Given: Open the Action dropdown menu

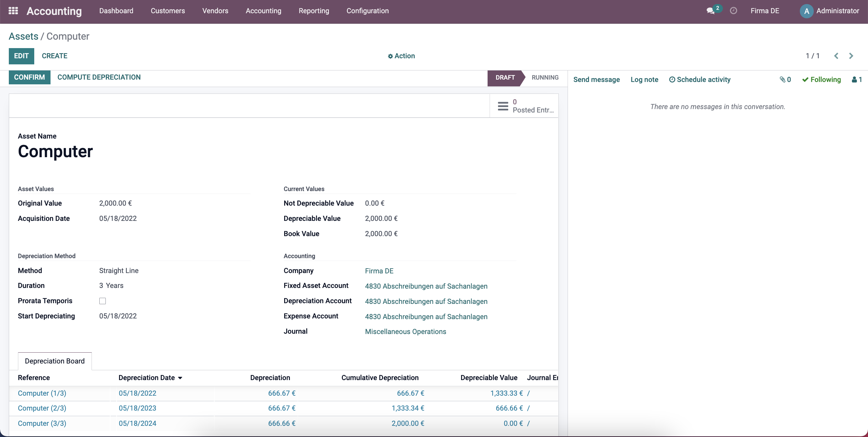Looking at the screenshot, I should pyautogui.click(x=401, y=56).
